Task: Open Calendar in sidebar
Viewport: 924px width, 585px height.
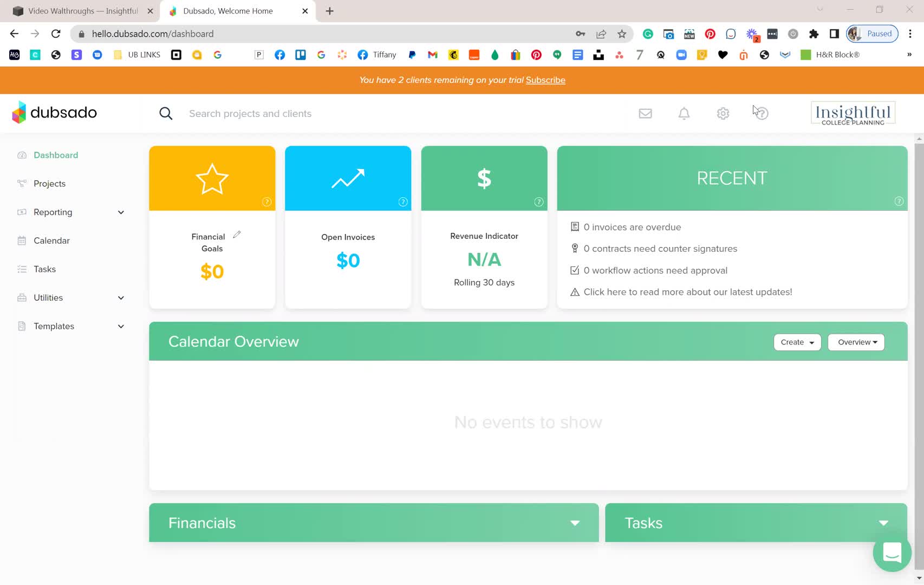Action: [51, 240]
